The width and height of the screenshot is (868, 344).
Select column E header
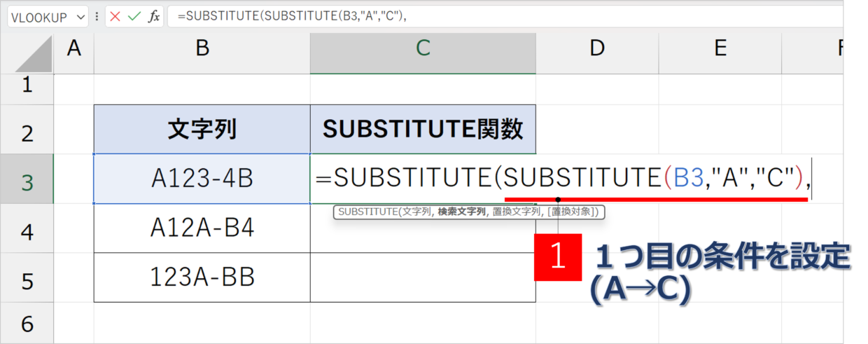[720, 48]
